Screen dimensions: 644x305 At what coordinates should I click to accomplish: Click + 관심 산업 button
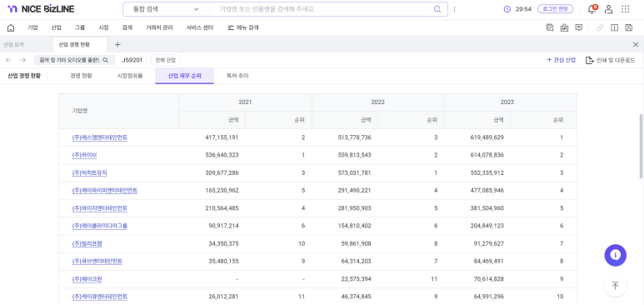[x=561, y=60]
